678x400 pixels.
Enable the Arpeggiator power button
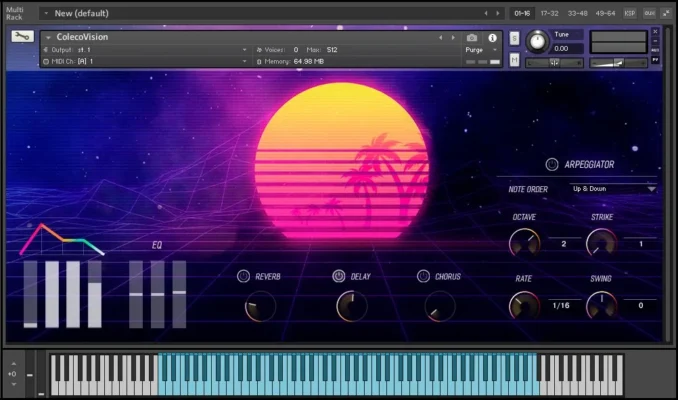(551, 164)
